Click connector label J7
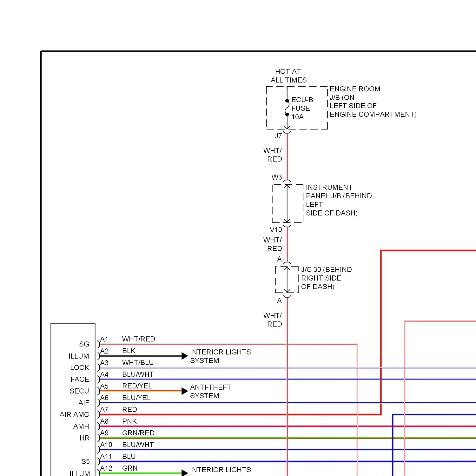476x476 pixels. pyautogui.click(x=278, y=136)
